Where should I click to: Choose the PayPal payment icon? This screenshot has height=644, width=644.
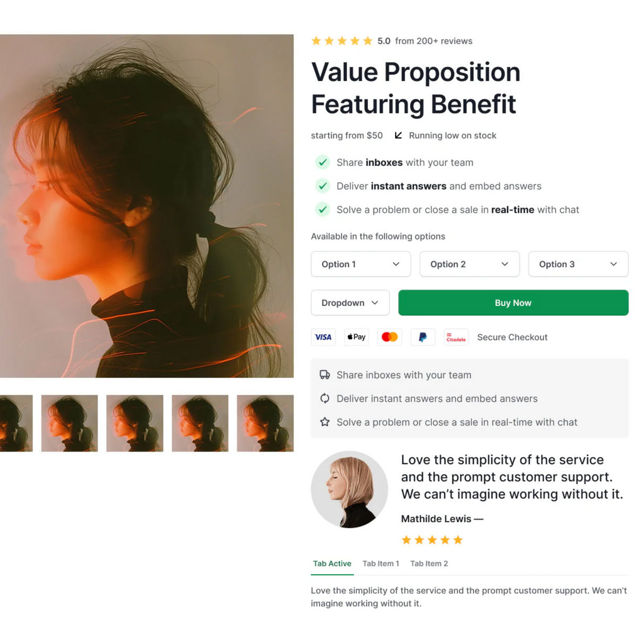pos(423,337)
